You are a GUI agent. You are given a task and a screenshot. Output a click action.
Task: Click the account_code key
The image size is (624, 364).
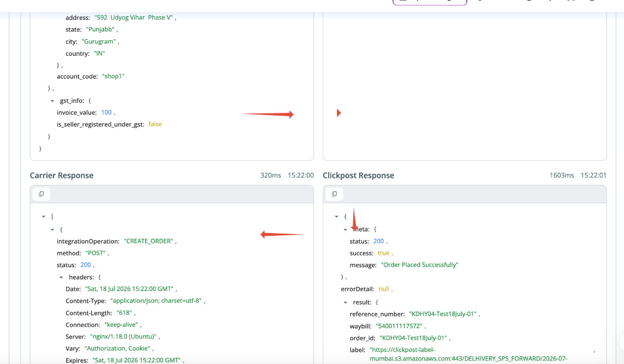[x=77, y=77]
